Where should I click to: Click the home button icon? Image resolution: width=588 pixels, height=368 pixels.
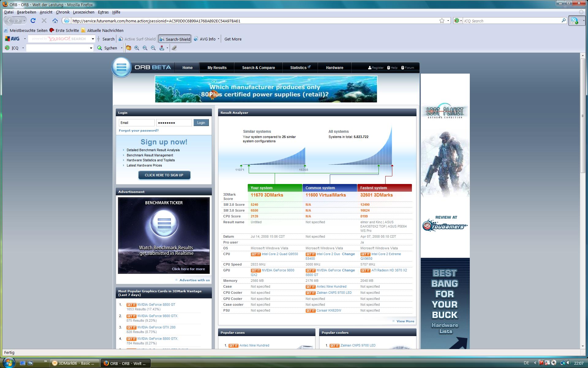pos(55,21)
